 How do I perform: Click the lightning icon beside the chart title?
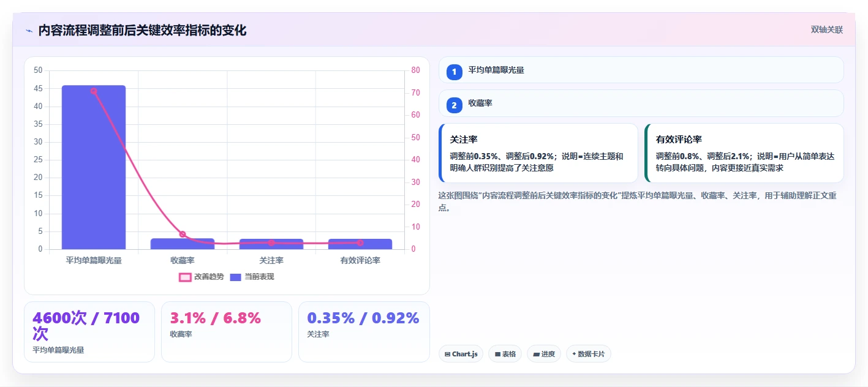pyautogui.click(x=29, y=31)
